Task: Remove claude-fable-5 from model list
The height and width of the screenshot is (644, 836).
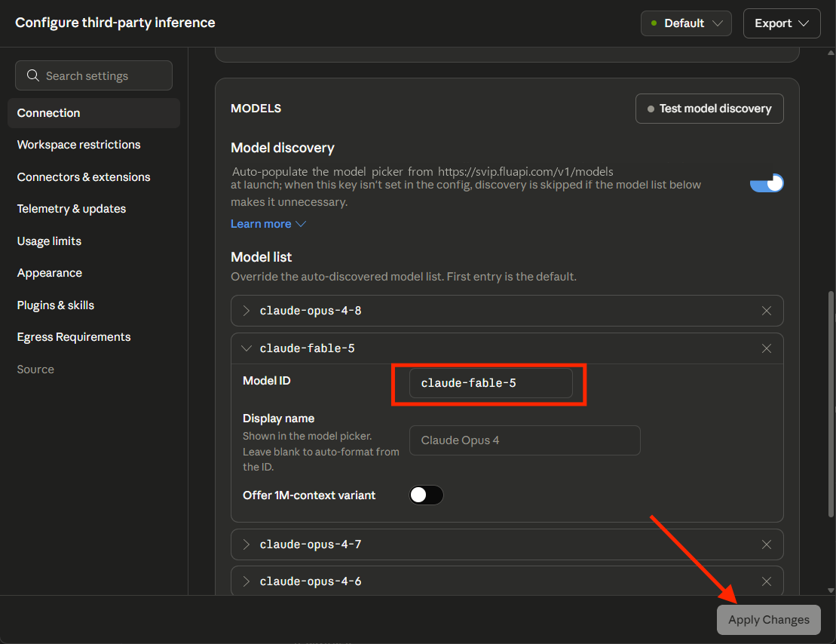Action: point(766,348)
